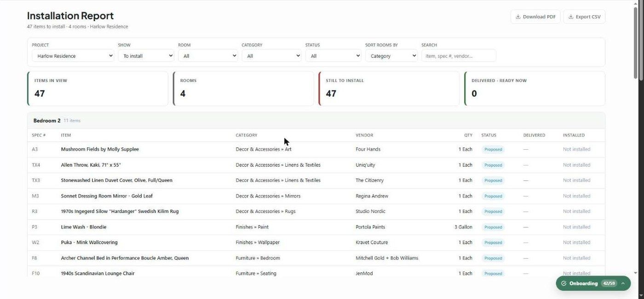The height and width of the screenshot is (299, 644).
Task: Click the Allen Throw, Kaki item name
Action: click(x=91, y=165)
